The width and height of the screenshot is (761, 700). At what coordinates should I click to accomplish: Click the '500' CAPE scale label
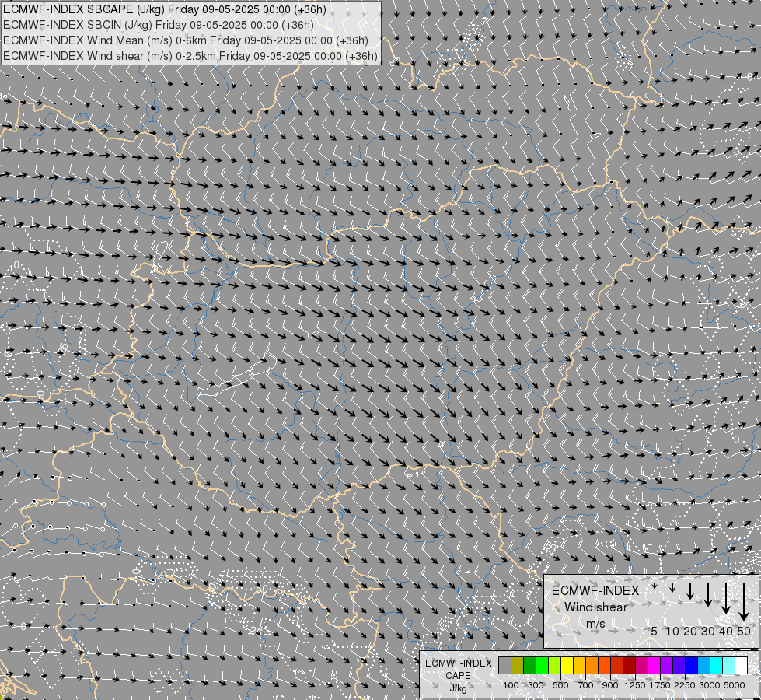[x=560, y=685]
